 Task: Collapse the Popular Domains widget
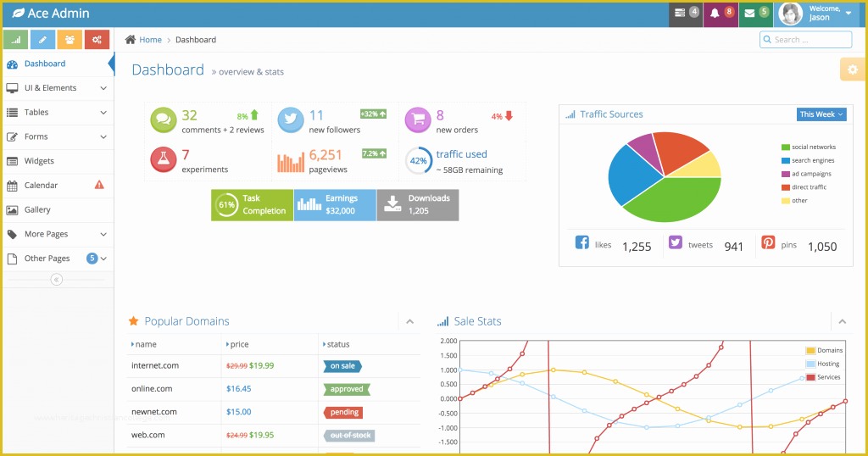coord(409,321)
